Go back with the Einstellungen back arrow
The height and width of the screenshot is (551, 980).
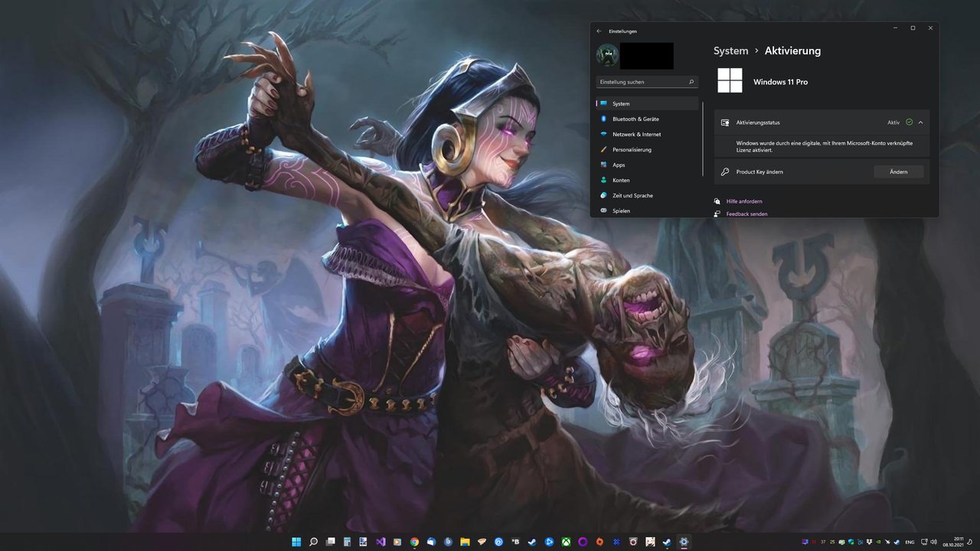(599, 31)
